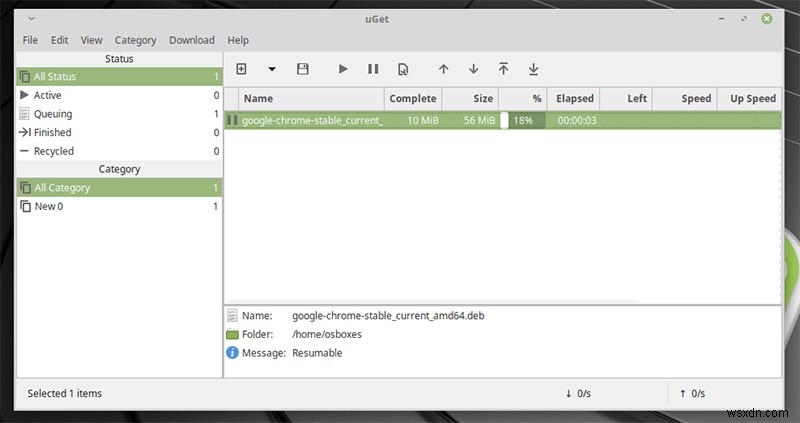Select the Recycled status filter
Screen dimensions: 800x423
coord(119,151)
